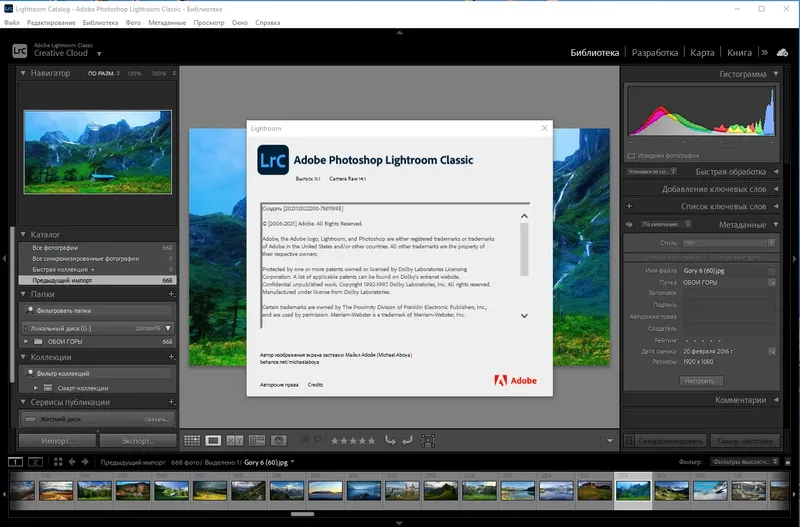The width and height of the screenshot is (800, 527).
Task: Click the Navigator preview thumbnail
Action: click(97, 152)
